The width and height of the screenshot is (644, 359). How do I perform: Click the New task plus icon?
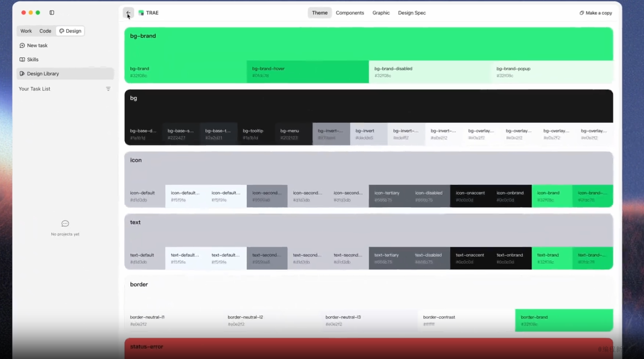pyautogui.click(x=22, y=45)
